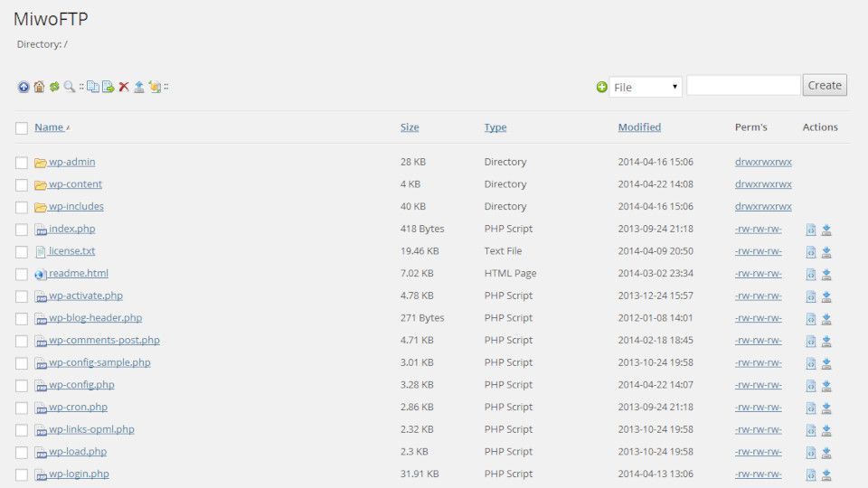Screen dimensions: 868x488
Task: Open the wp-includes folder
Action: 76,206
